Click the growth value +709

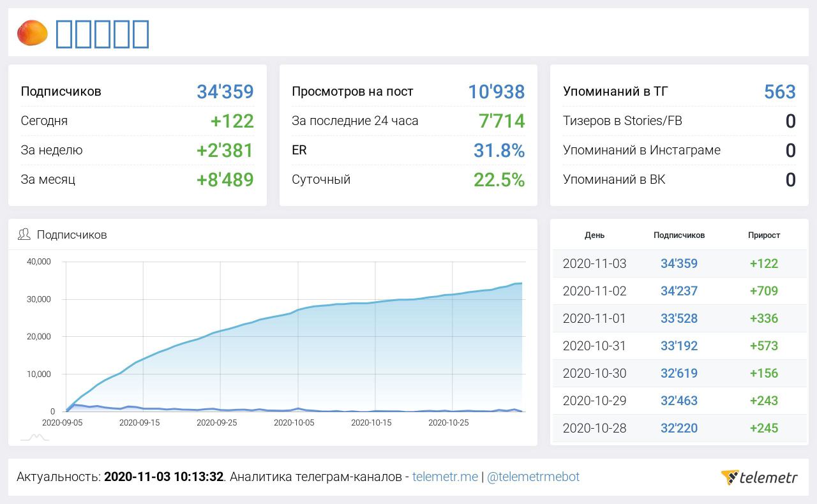click(x=764, y=290)
